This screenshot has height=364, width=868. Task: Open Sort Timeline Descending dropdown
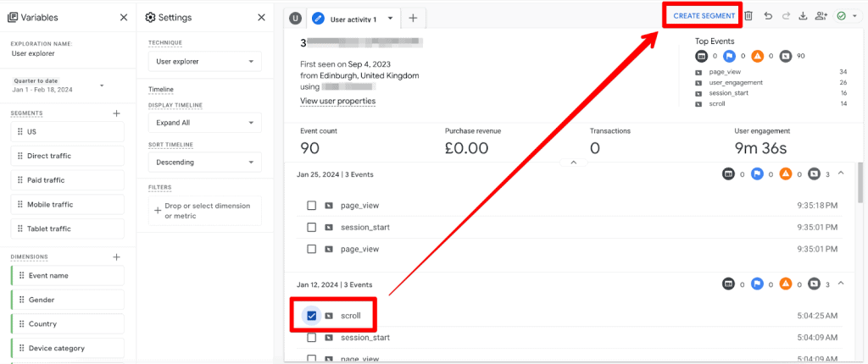click(205, 163)
